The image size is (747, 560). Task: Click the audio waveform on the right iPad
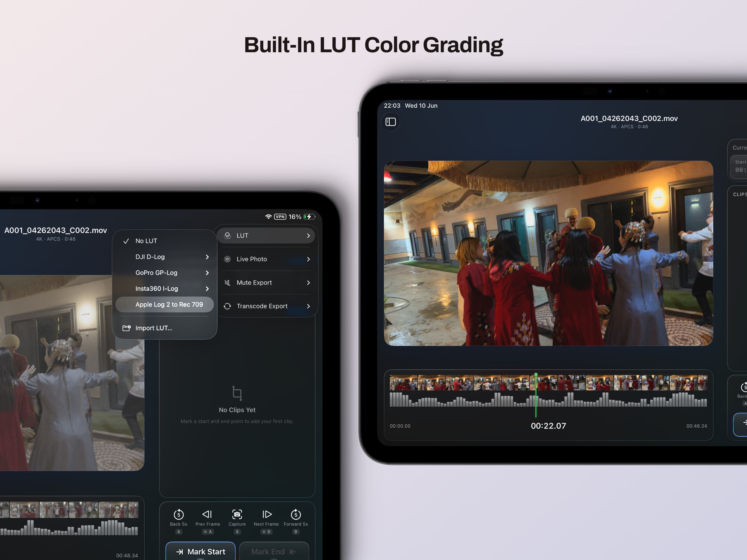[548, 399]
